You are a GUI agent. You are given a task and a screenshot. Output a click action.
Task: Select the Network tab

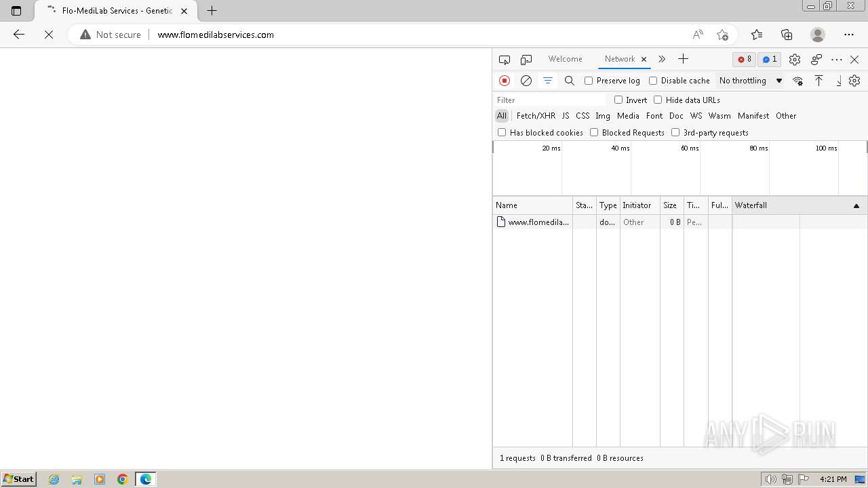(620, 59)
